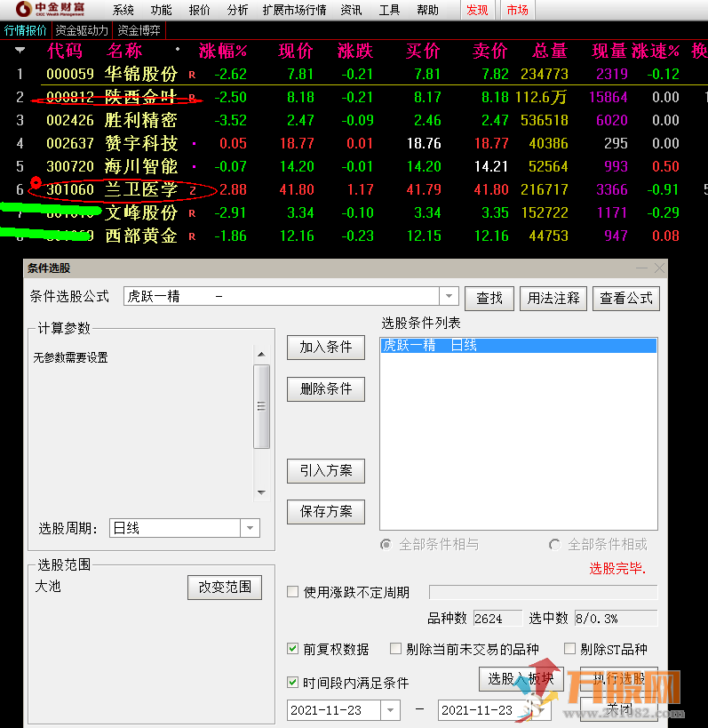Enable 剔除ST品种 checkbox
The height and width of the screenshot is (728, 708).
tap(569, 648)
